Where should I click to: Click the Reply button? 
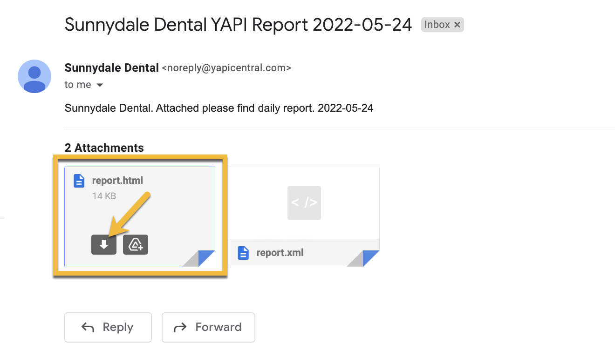click(108, 327)
